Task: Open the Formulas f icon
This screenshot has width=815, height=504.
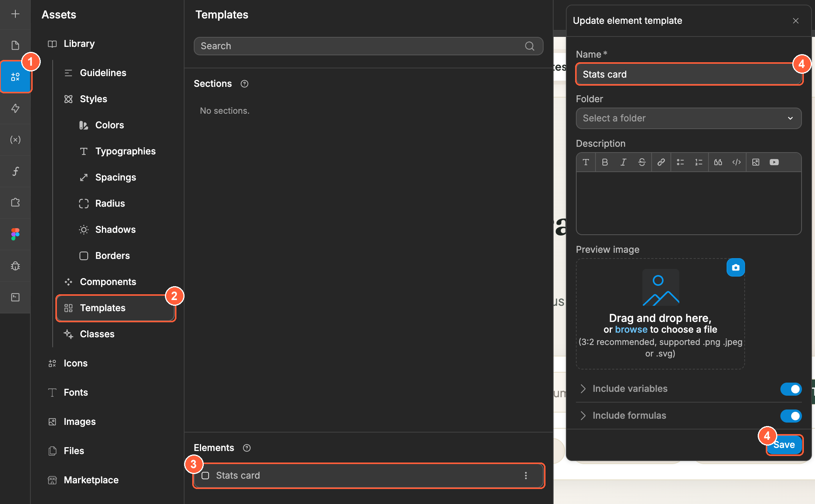Action: click(15, 171)
